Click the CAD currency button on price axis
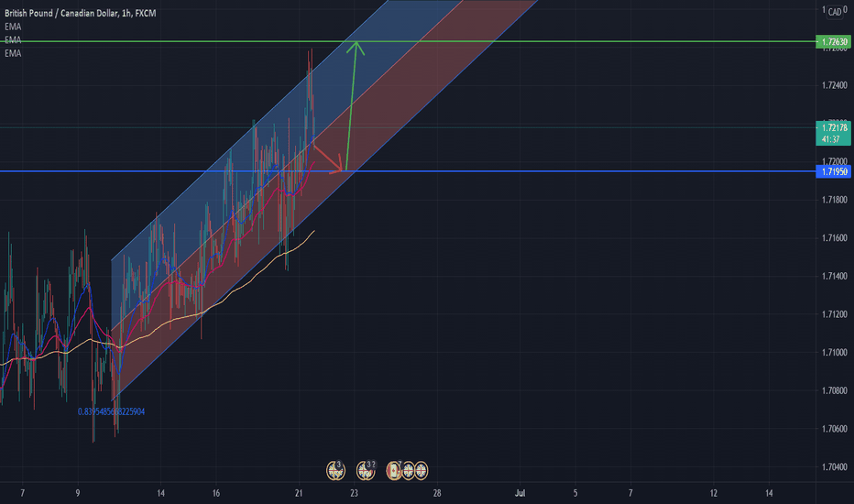 tap(835, 11)
